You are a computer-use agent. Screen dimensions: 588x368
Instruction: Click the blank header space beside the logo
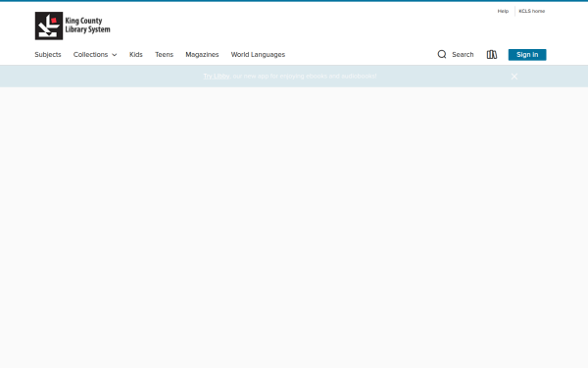pos(300,26)
